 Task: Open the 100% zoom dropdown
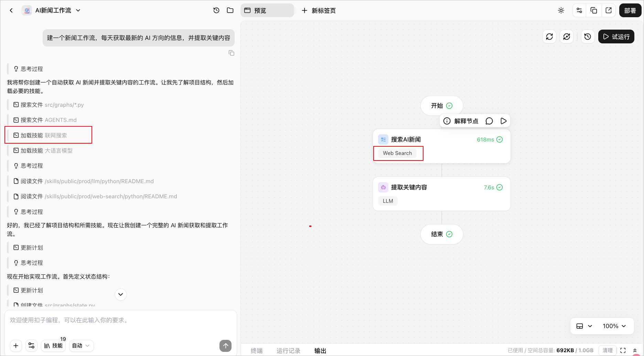pos(614,326)
